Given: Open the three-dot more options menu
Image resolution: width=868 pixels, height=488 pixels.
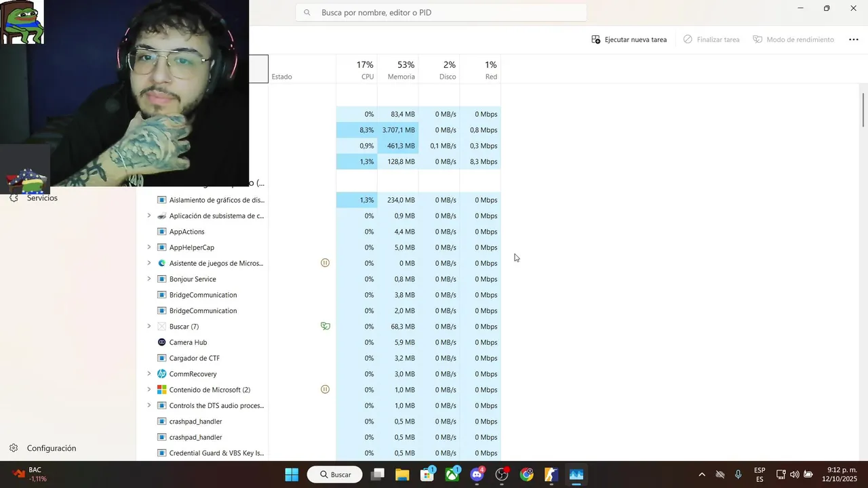Looking at the screenshot, I should point(854,39).
